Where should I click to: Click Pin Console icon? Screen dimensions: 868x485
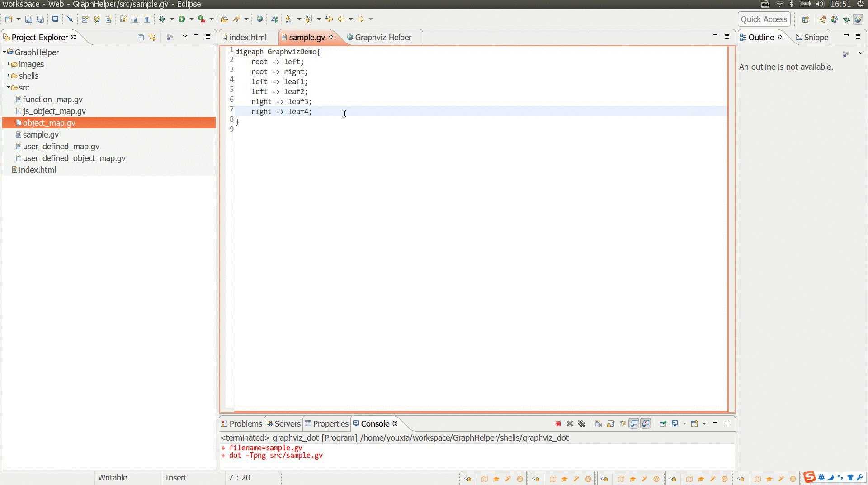coord(663,423)
